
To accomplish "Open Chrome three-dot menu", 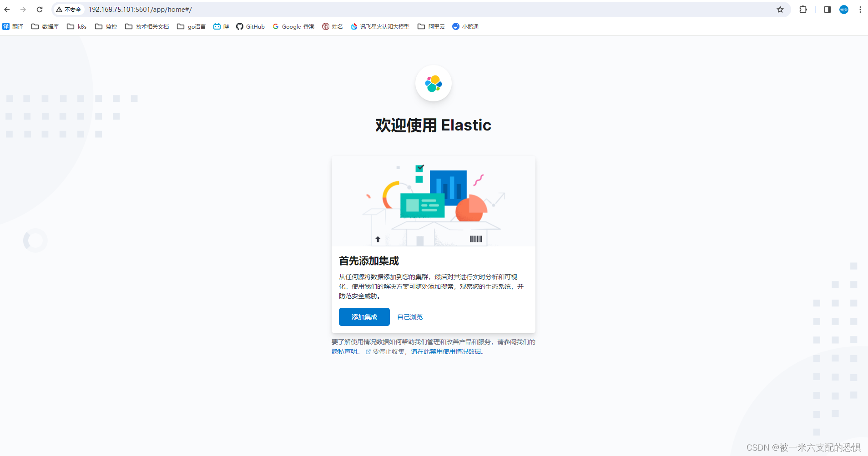I will point(860,10).
